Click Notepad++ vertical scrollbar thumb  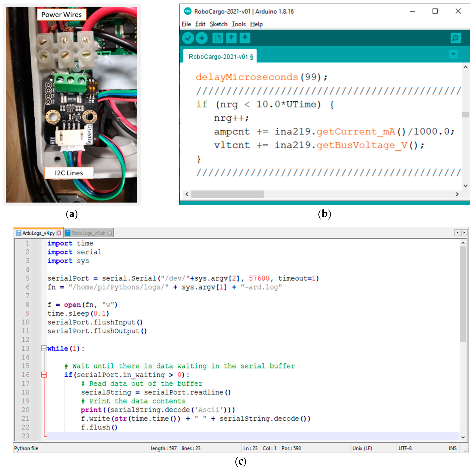(x=463, y=293)
